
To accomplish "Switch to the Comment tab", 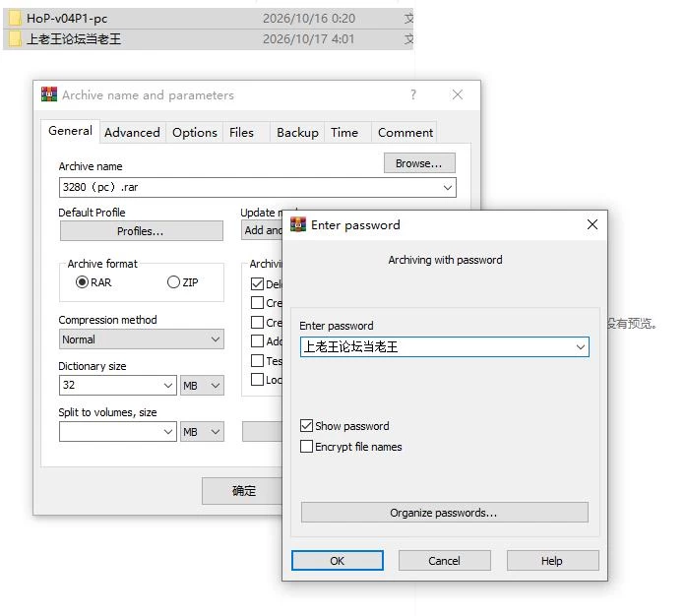I will click(405, 133).
